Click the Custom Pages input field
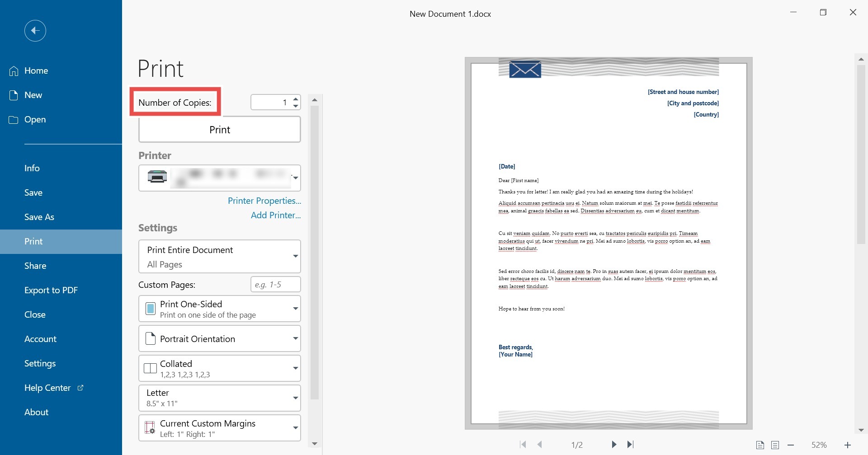Screen dimensions: 868x455 tap(275, 285)
